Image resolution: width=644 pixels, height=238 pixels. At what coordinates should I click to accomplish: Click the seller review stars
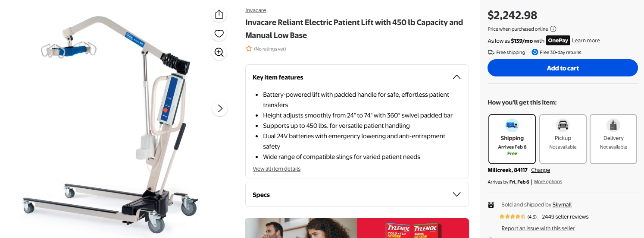coord(512,217)
